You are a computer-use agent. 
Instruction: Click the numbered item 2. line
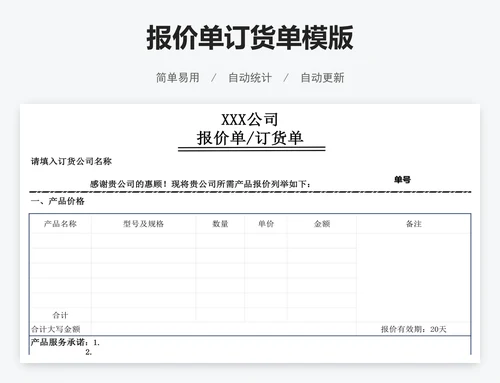point(89,352)
